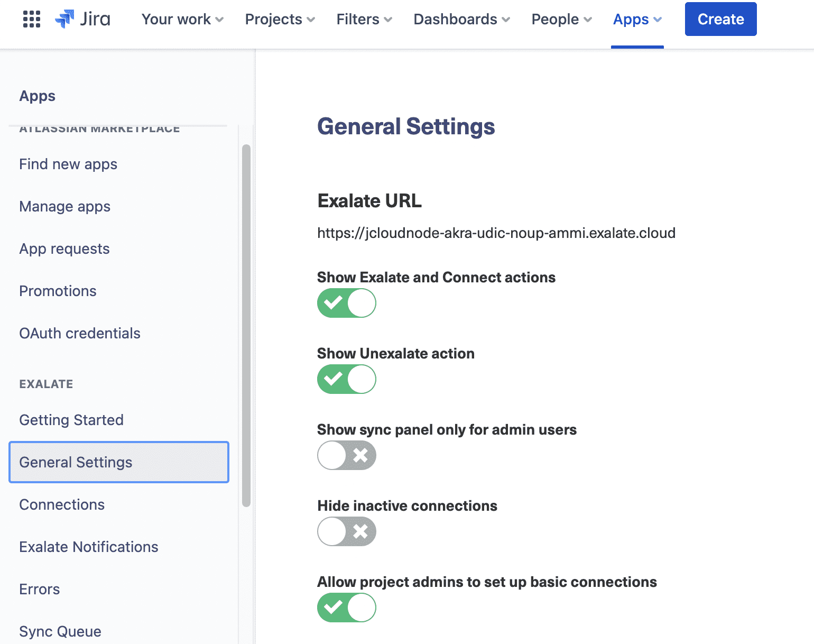The height and width of the screenshot is (644, 814).
Task: Expand the Dashboards dropdown
Action: pyautogui.click(x=460, y=19)
